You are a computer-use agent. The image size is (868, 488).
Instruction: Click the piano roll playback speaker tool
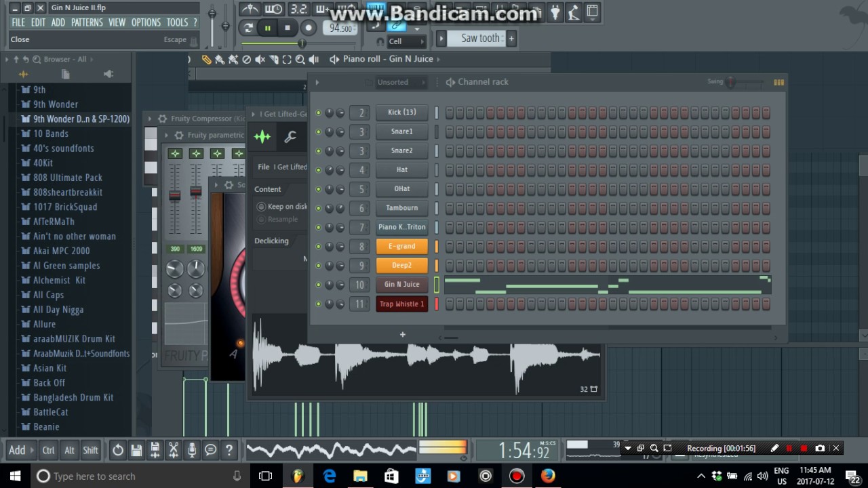[x=313, y=60]
